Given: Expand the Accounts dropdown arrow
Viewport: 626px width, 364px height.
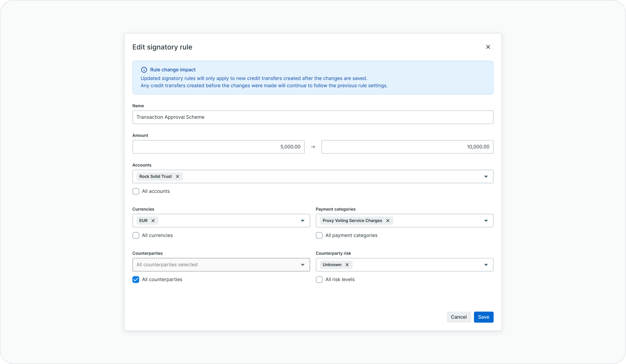Looking at the screenshot, I should coord(486,177).
